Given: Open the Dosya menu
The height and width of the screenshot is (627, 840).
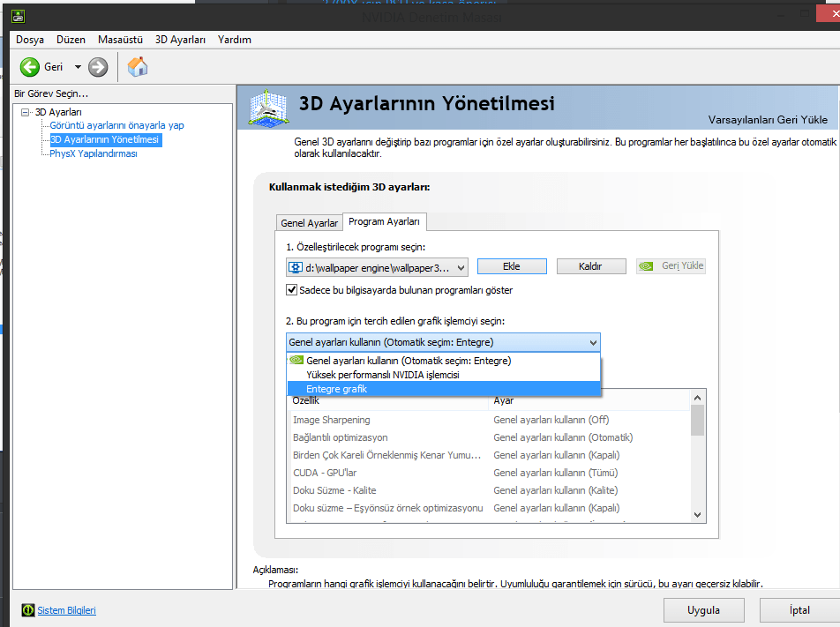Looking at the screenshot, I should point(30,40).
